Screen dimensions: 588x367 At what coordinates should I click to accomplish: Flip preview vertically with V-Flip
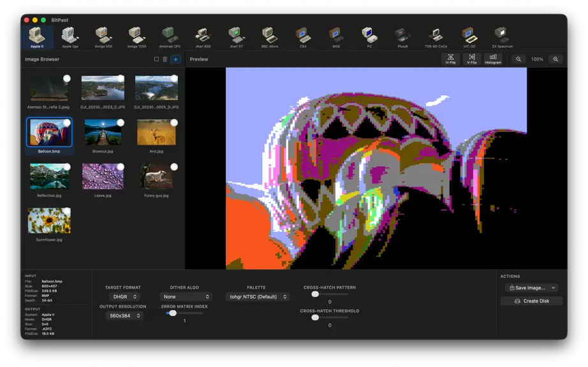pos(472,59)
